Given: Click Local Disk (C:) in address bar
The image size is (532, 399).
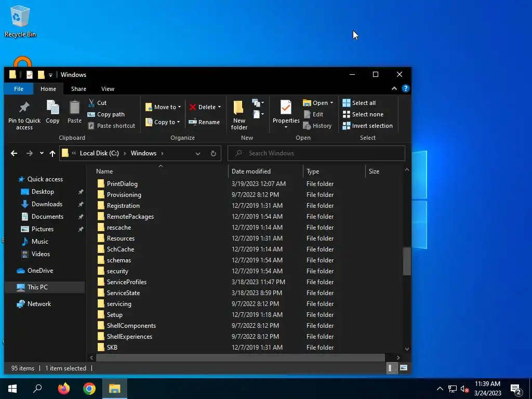Looking at the screenshot, I should [99, 153].
